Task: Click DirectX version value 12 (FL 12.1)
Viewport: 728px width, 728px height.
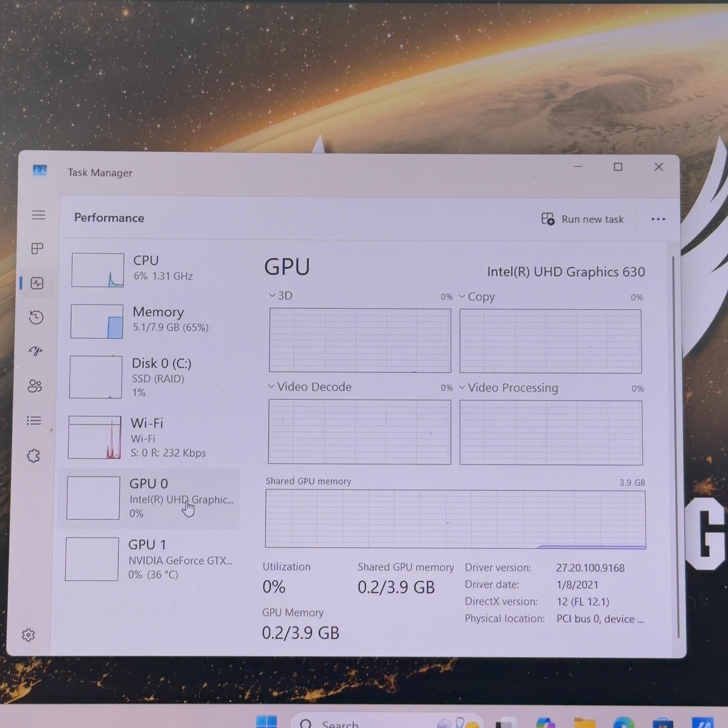Action: click(583, 602)
